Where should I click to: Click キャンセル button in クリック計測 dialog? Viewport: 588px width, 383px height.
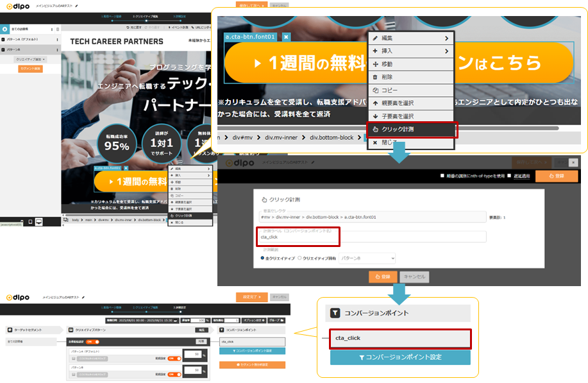[414, 277]
